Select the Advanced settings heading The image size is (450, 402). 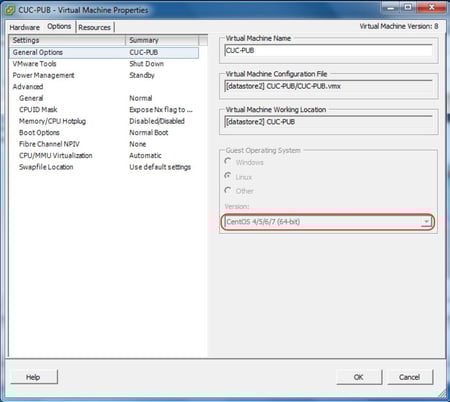pyautogui.click(x=28, y=87)
